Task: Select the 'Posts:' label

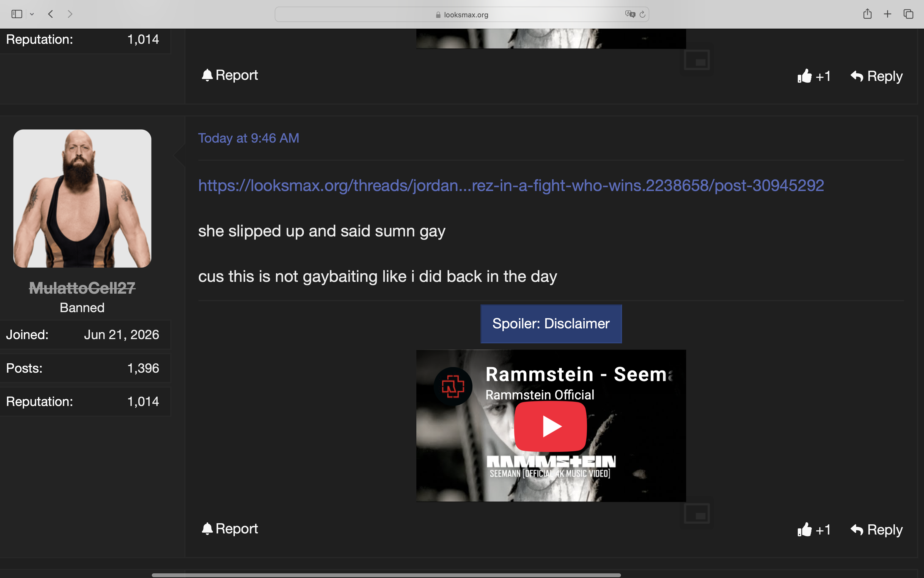Action: click(24, 368)
